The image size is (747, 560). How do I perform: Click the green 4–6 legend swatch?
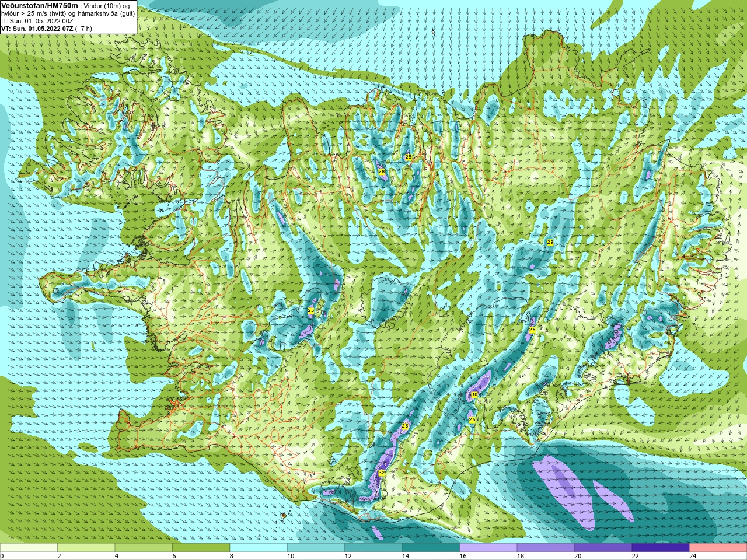pos(144,547)
